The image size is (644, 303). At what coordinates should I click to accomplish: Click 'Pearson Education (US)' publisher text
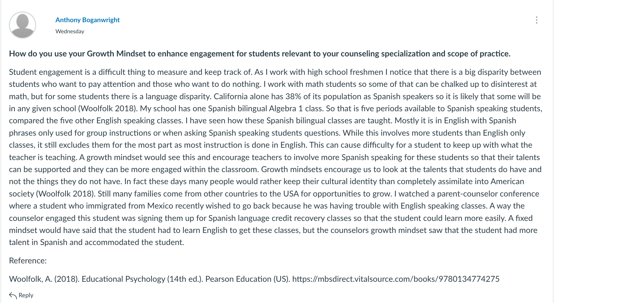click(248, 279)
